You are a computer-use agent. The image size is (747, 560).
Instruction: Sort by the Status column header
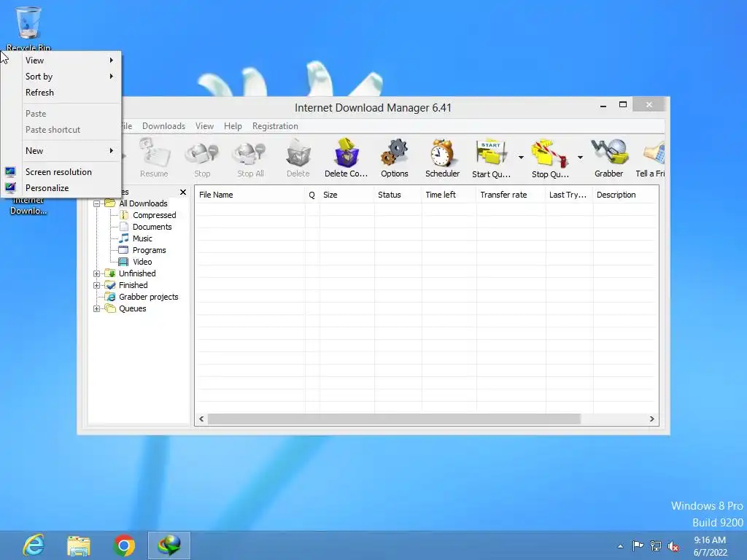398,194
